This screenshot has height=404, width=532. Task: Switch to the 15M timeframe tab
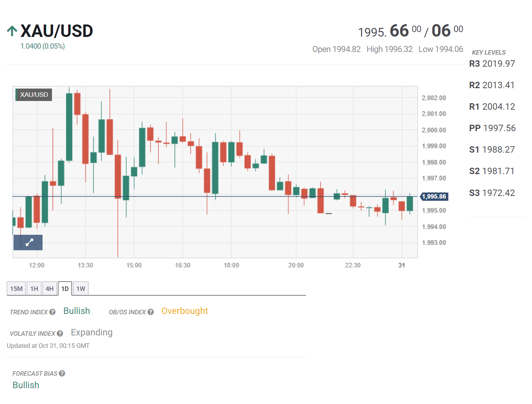tap(16, 289)
